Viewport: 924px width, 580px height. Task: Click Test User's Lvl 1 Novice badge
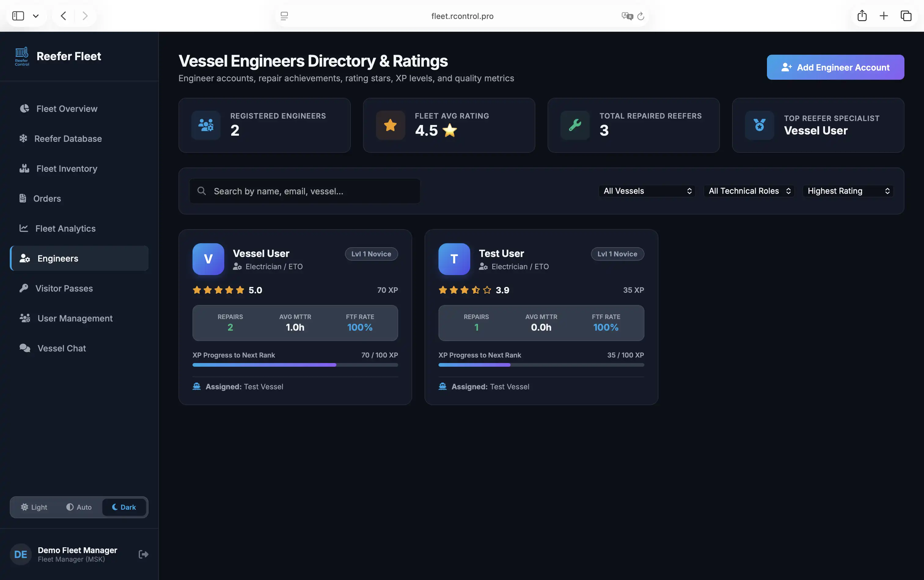(617, 254)
